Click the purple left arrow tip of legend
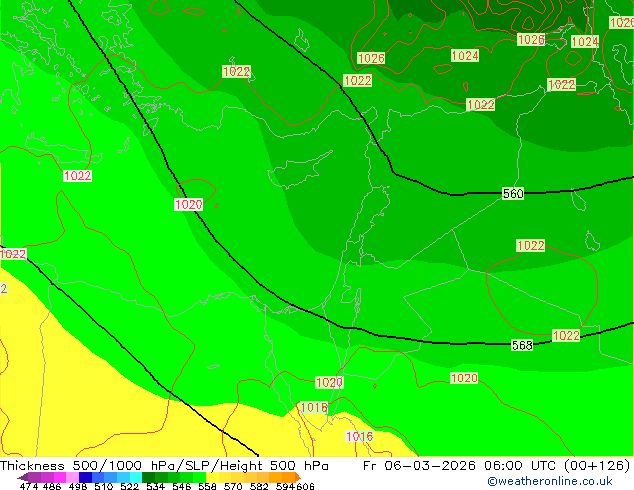The width and height of the screenshot is (634, 490). [23, 477]
